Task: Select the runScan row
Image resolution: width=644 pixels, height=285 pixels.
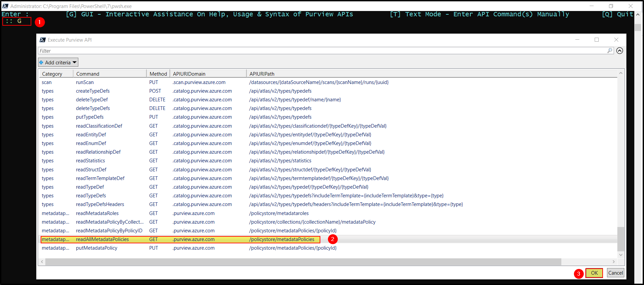Action: [x=328, y=82]
